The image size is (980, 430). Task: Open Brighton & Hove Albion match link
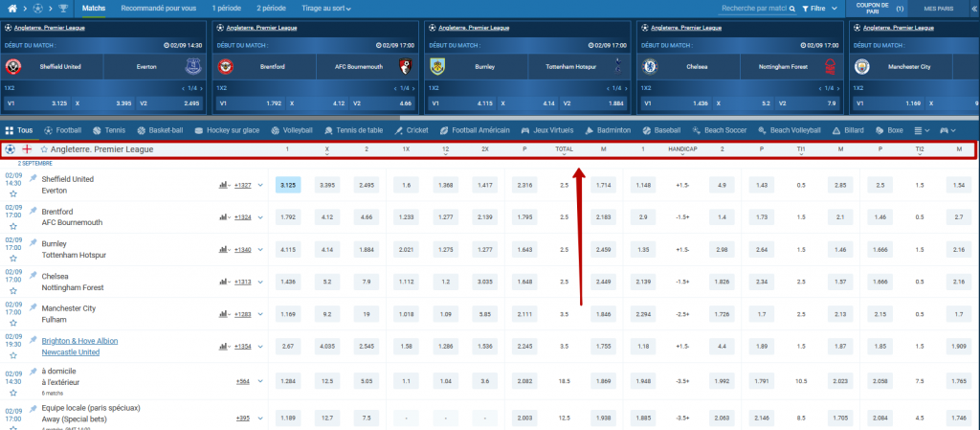(79, 341)
